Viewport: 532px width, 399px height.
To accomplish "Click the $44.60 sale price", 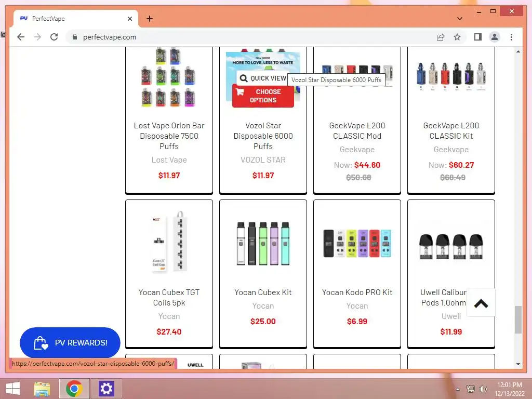I will [367, 165].
